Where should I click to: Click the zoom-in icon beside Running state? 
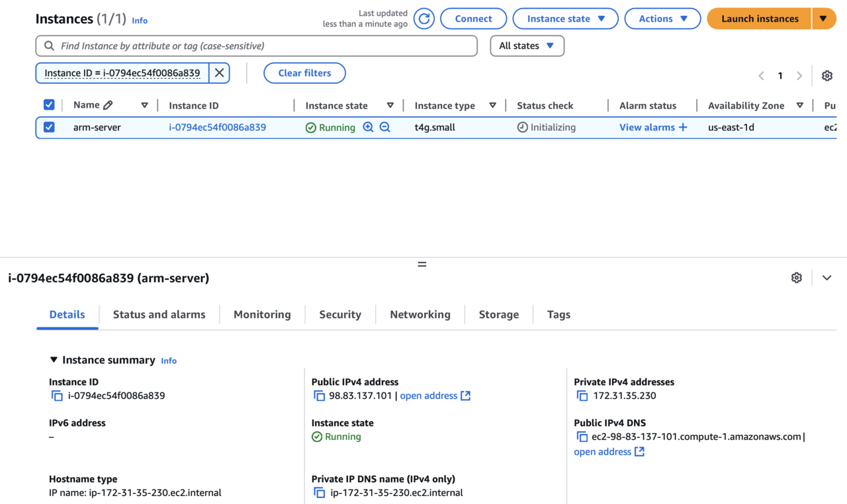coord(369,127)
